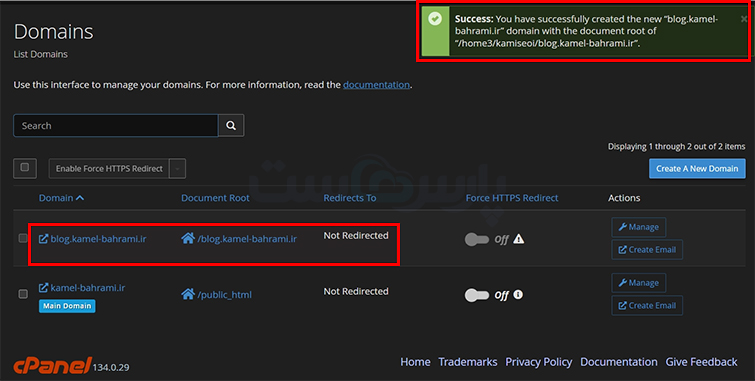This screenshot has width=755, height=381.
Task: Click Create A New Domain
Action: tap(697, 169)
